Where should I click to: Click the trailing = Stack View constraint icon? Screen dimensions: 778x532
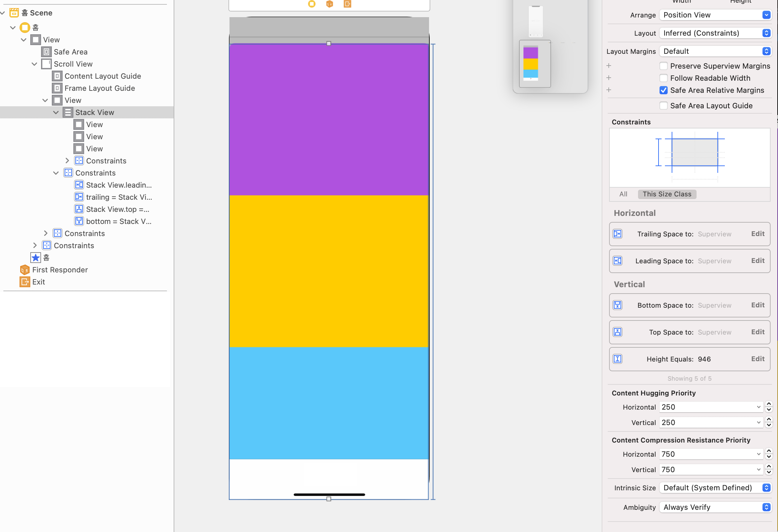(79, 197)
